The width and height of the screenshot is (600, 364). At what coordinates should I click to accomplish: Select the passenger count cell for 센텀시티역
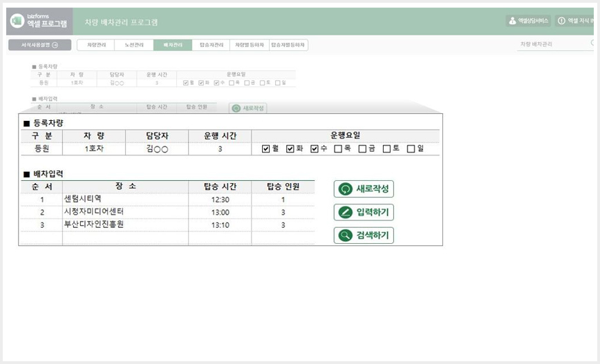click(283, 200)
